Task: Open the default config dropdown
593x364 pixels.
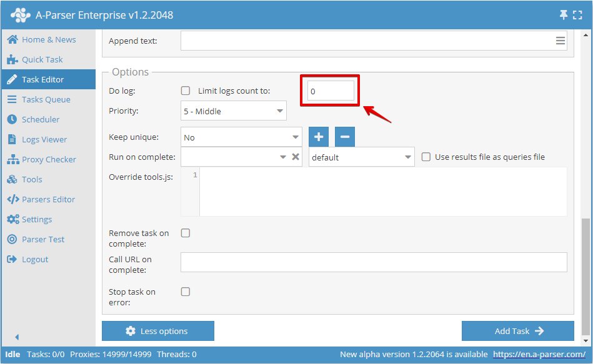Action: tap(361, 157)
